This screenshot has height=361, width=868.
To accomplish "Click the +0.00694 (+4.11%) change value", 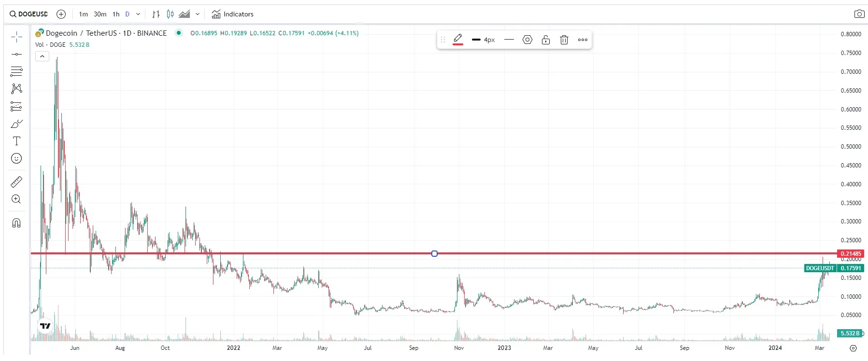I will pos(333,33).
